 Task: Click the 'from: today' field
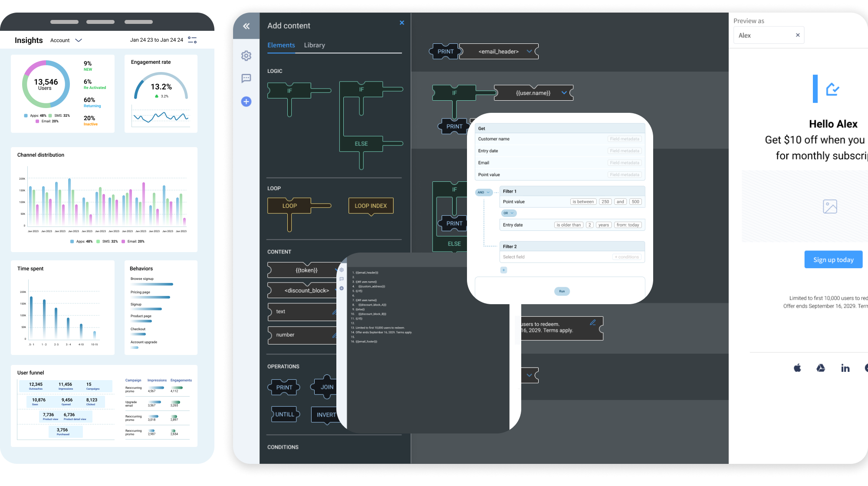click(628, 225)
